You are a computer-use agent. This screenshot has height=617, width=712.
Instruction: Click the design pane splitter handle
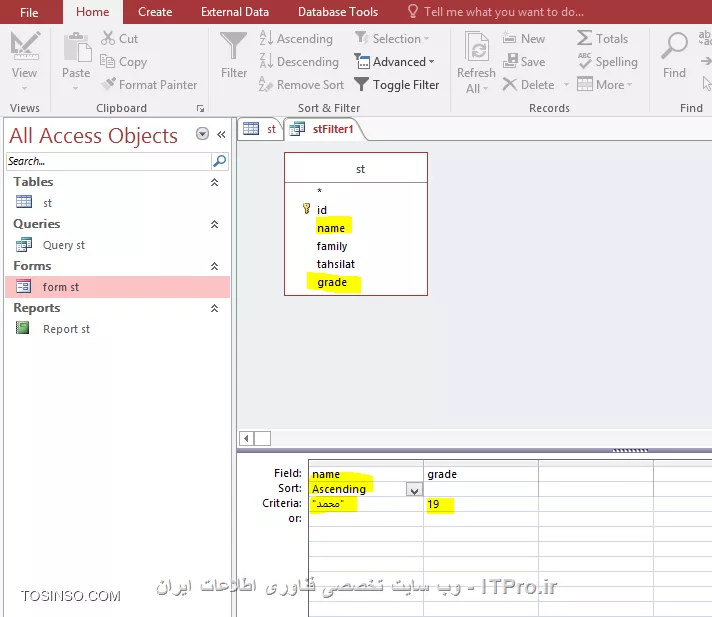tap(630, 450)
